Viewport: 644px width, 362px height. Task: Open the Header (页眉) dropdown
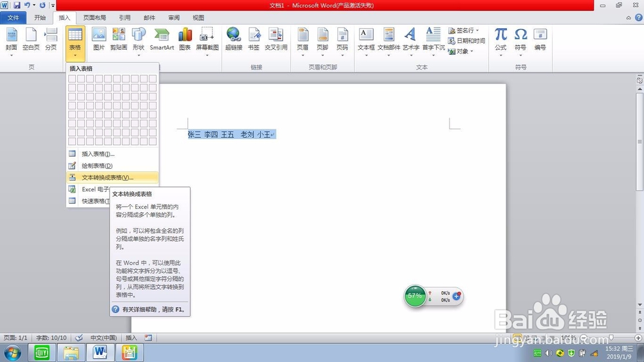pyautogui.click(x=303, y=41)
